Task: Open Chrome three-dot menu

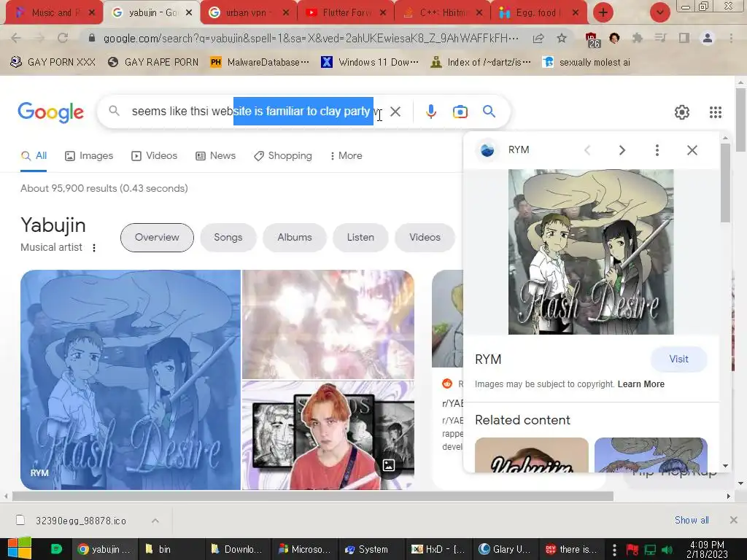Action: click(x=731, y=38)
